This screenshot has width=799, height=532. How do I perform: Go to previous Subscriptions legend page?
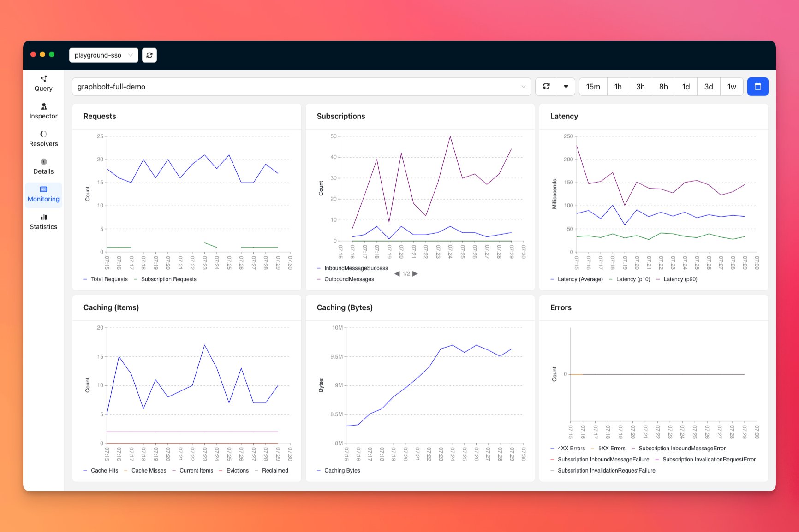coord(397,274)
